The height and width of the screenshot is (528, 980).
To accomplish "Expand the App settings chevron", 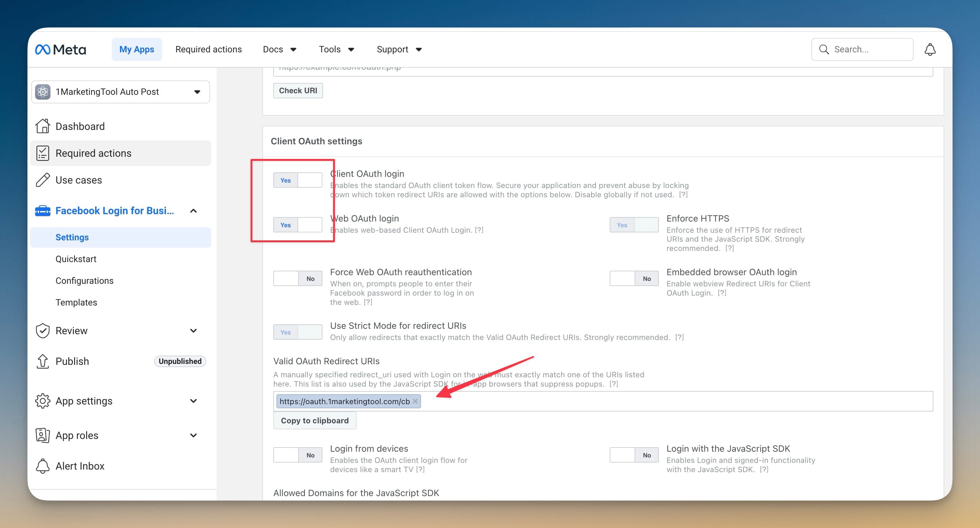I will pyautogui.click(x=193, y=401).
